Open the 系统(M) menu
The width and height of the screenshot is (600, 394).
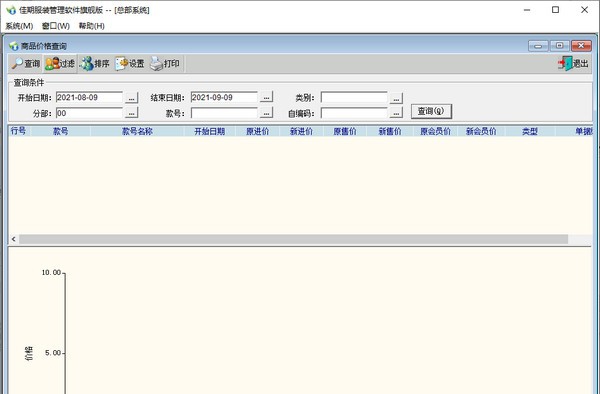coord(19,26)
